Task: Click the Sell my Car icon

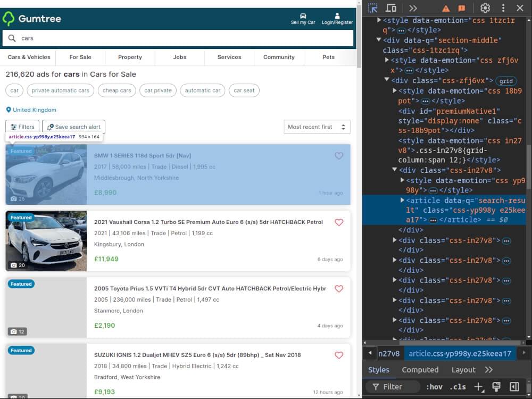Action: 303,16
